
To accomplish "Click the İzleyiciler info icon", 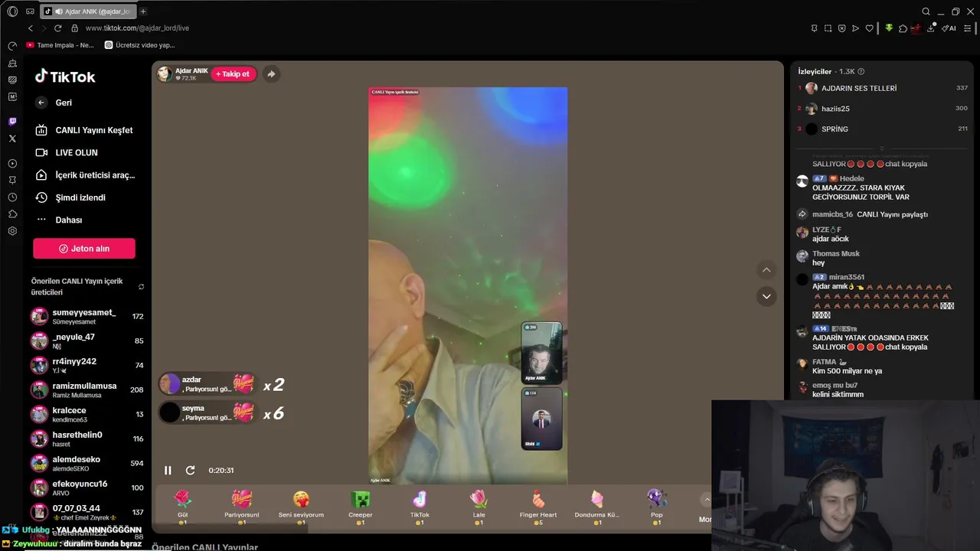I will (x=861, y=71).
